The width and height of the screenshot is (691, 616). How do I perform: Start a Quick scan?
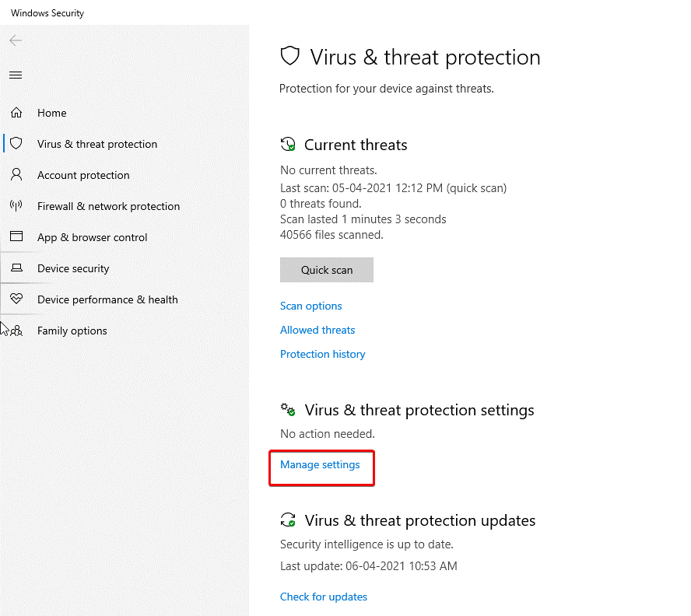[326, 269]
